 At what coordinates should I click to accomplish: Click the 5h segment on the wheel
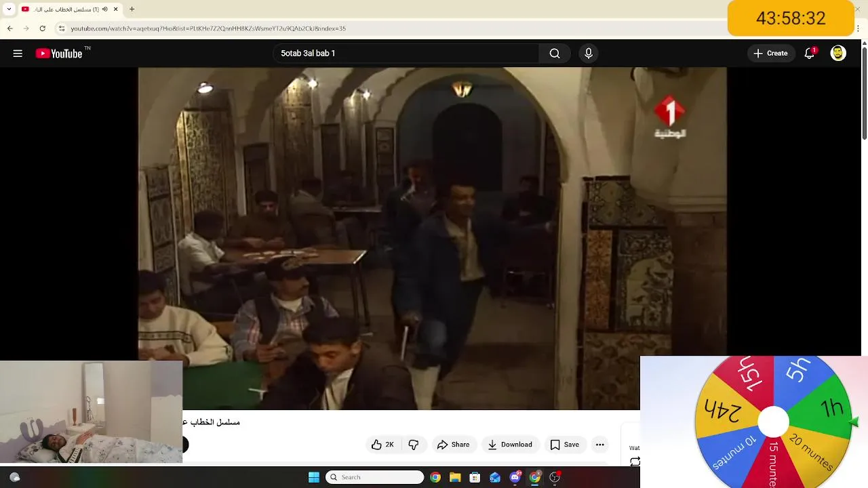(x=799, y=370)
